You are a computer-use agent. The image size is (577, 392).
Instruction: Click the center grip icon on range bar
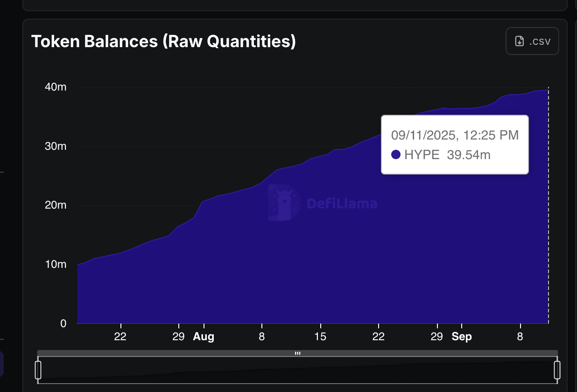click(x=297, y=353)
